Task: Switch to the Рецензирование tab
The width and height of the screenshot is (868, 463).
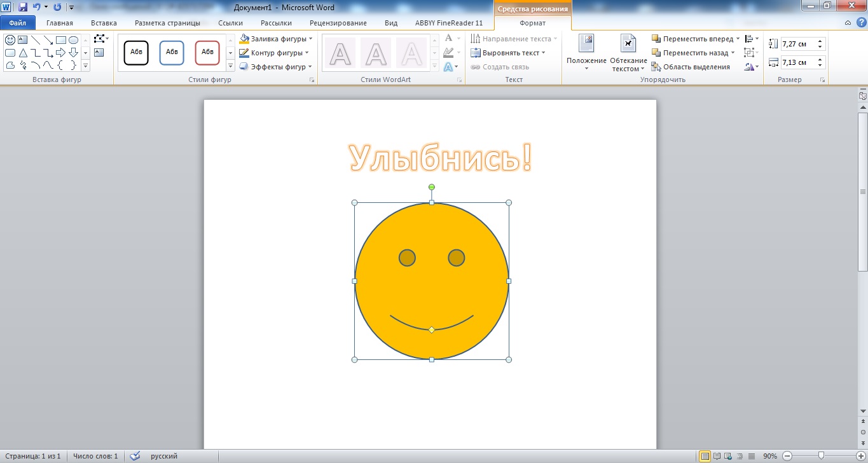Action: [338, 23]
